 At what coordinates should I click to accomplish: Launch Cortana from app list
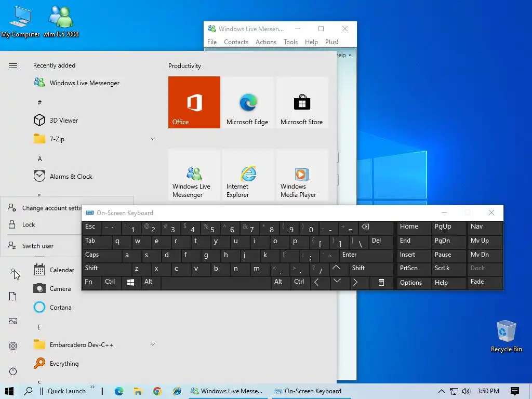pyautogui.click(x=95, y=308)
